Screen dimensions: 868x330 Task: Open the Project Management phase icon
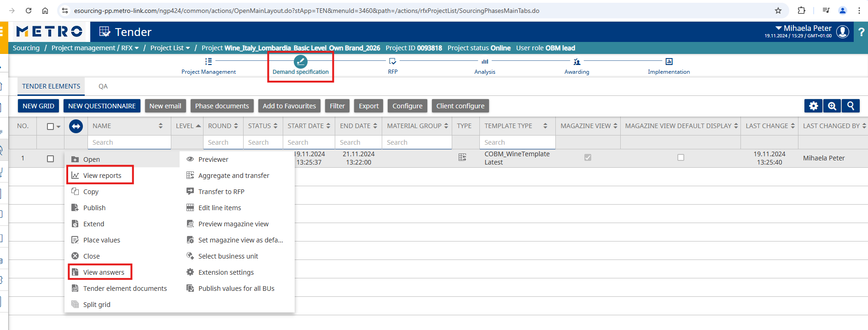click(209, 61)
